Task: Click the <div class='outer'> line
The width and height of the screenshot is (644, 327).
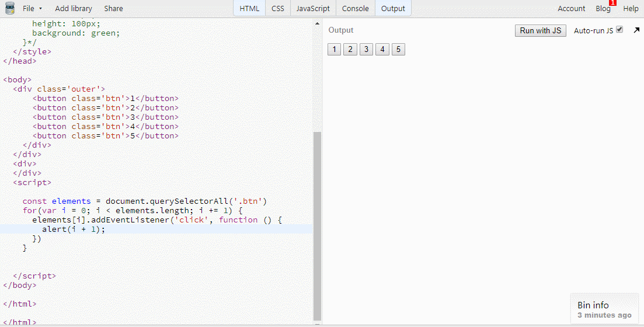Action: pos(59,89)
